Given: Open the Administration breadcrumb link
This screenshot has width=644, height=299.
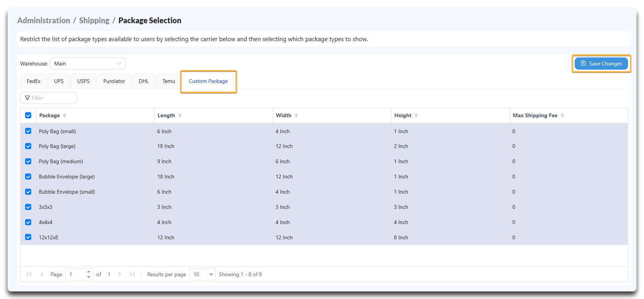Looking at the screenshot, I should coord(44,21).
